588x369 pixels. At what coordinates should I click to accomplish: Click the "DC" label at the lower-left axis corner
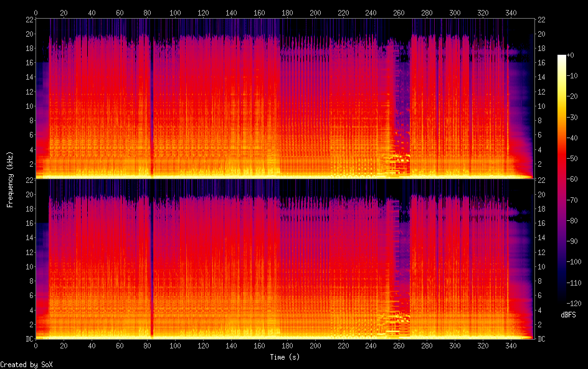tap(28, 339)
